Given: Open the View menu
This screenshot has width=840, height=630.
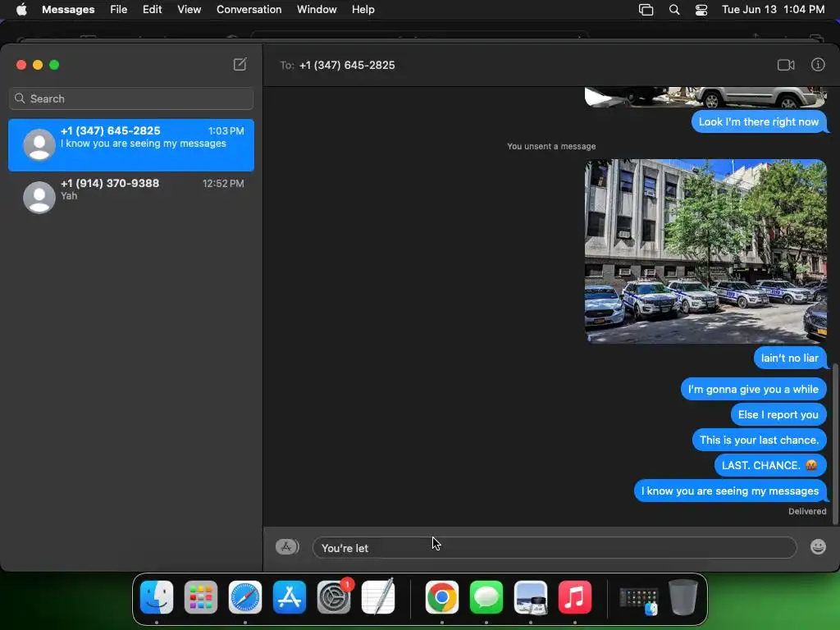Looking at the screenshot, I should pos(189,10).
